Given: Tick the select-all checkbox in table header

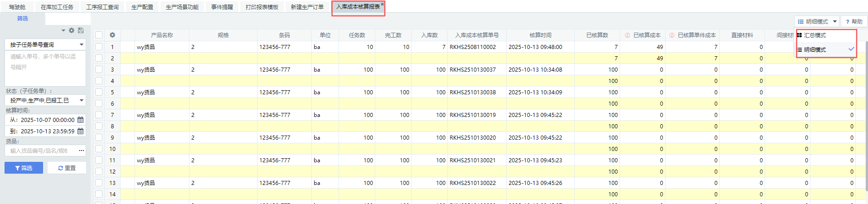Looking at the screenshot, I should (99, 35).
